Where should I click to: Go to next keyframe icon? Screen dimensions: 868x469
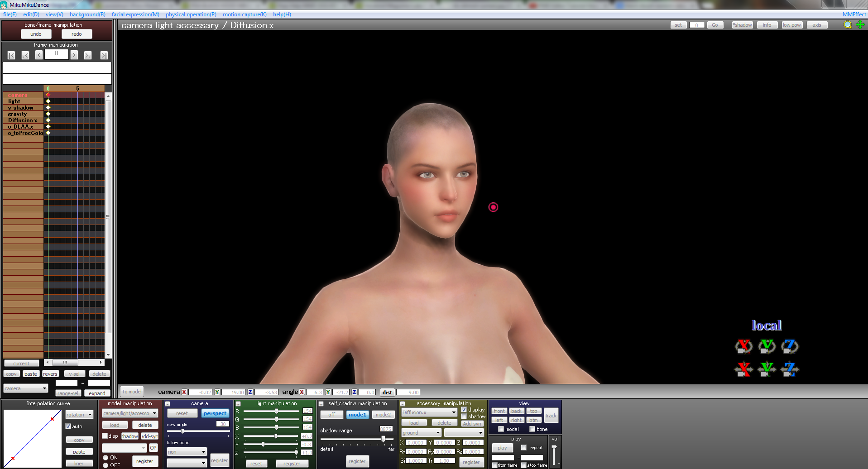pos(88,55)
